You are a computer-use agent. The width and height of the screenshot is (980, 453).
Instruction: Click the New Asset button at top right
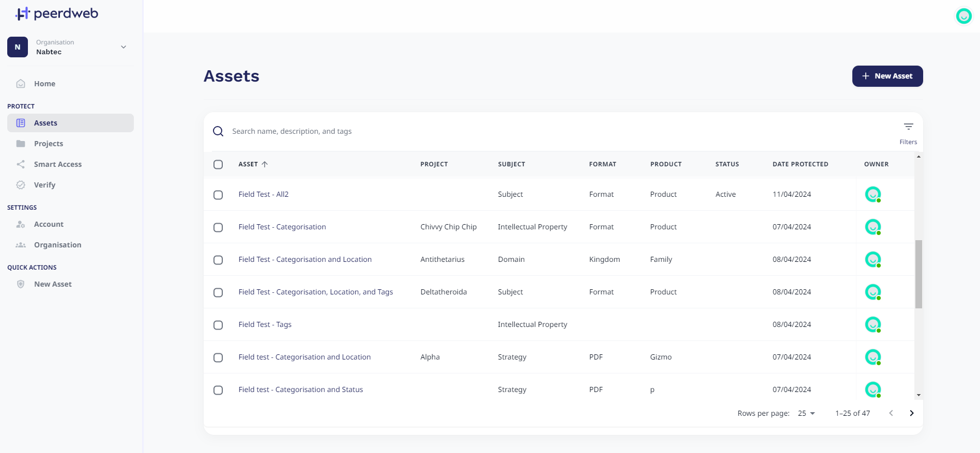pos(887,76)
